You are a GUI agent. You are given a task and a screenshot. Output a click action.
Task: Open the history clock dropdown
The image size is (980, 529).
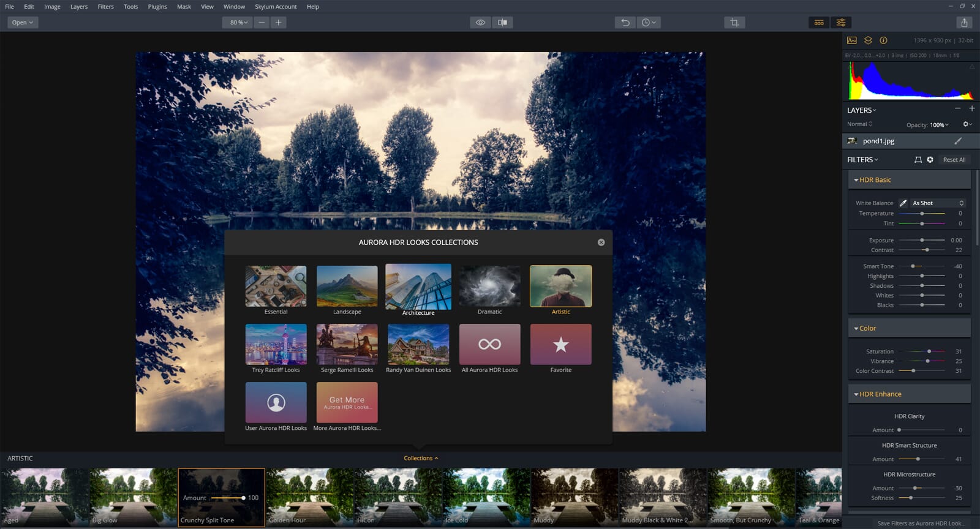[649, 23]
